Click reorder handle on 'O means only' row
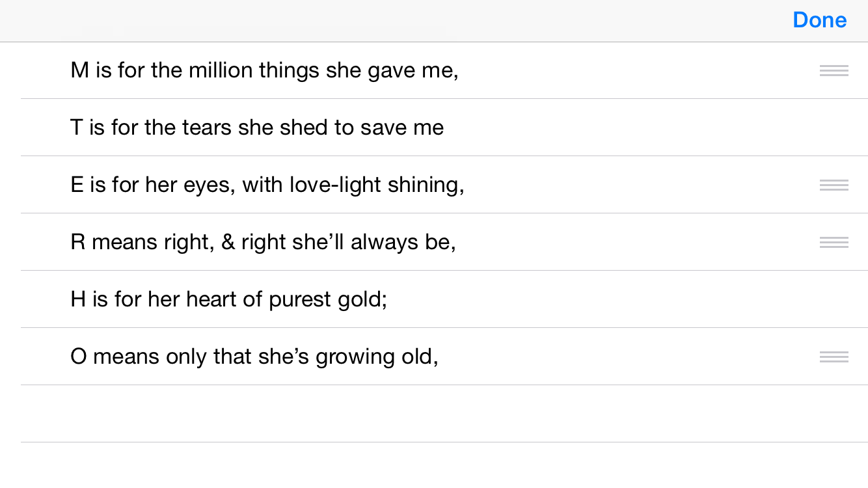The height and width of the screenshot is (488, 868). [834, 357]
